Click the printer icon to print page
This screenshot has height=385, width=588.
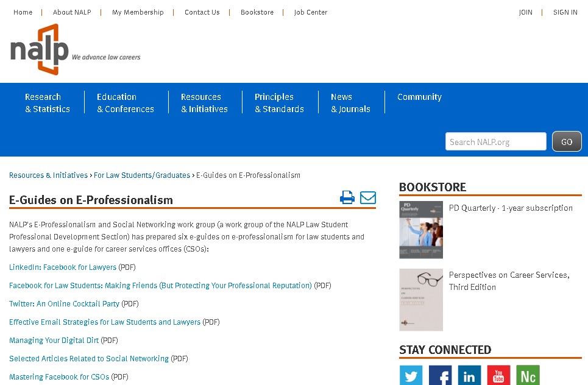click(347, 197)
